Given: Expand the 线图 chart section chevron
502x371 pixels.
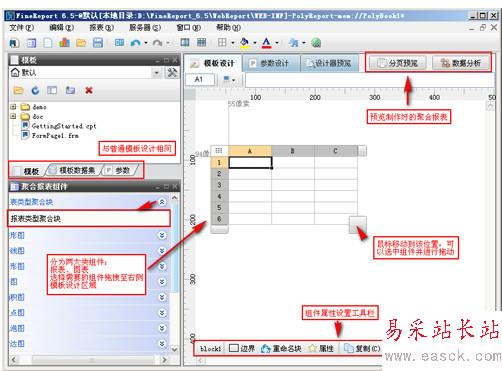Looking at the screenshot, I should [x=162, y=251].
